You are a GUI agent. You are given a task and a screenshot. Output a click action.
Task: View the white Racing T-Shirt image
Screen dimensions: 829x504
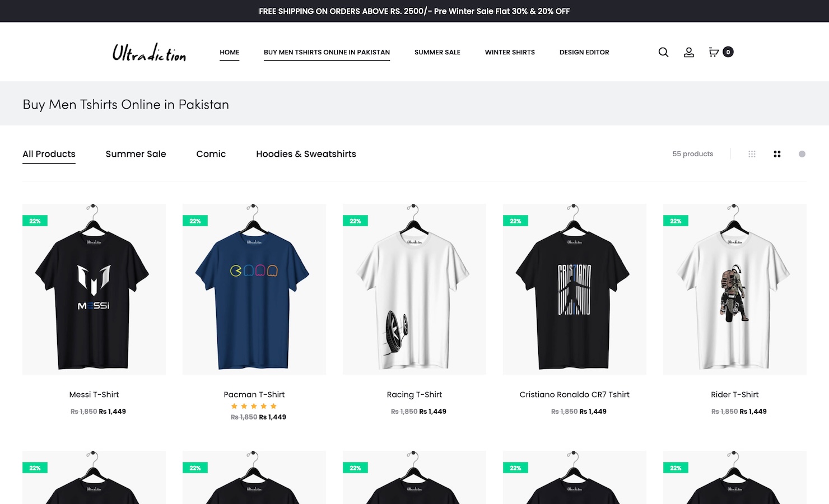coord(414,289)
